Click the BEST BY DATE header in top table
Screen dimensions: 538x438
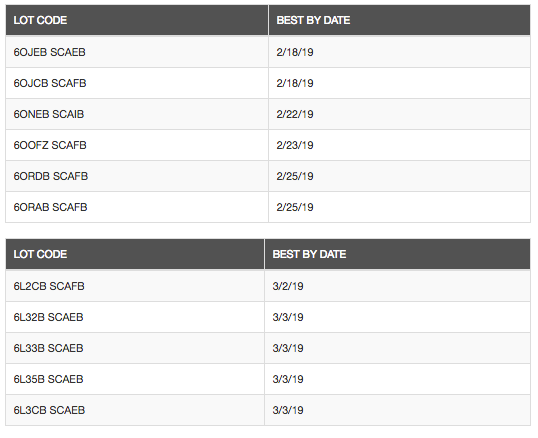point(313,20)
